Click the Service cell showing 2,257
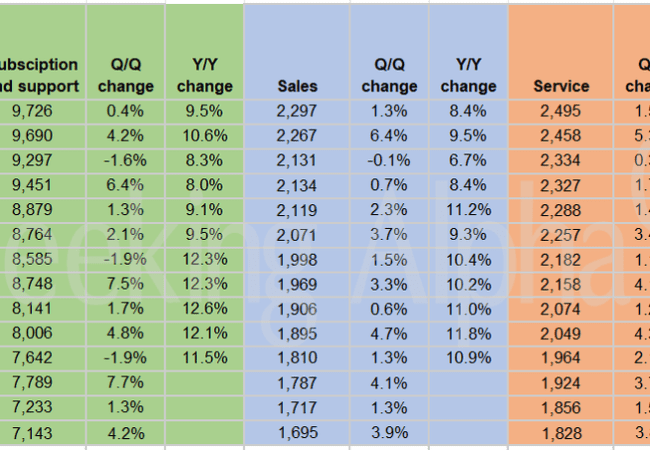This screenshot has width=650, height=450. [560, 233]
